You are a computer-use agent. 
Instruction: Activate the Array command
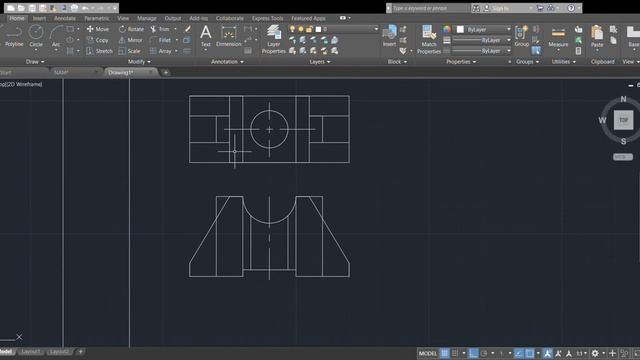[x=160, y=51]
